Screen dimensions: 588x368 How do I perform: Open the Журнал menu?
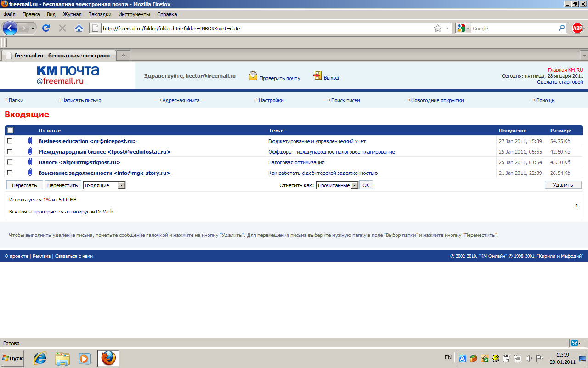point(72,14)
